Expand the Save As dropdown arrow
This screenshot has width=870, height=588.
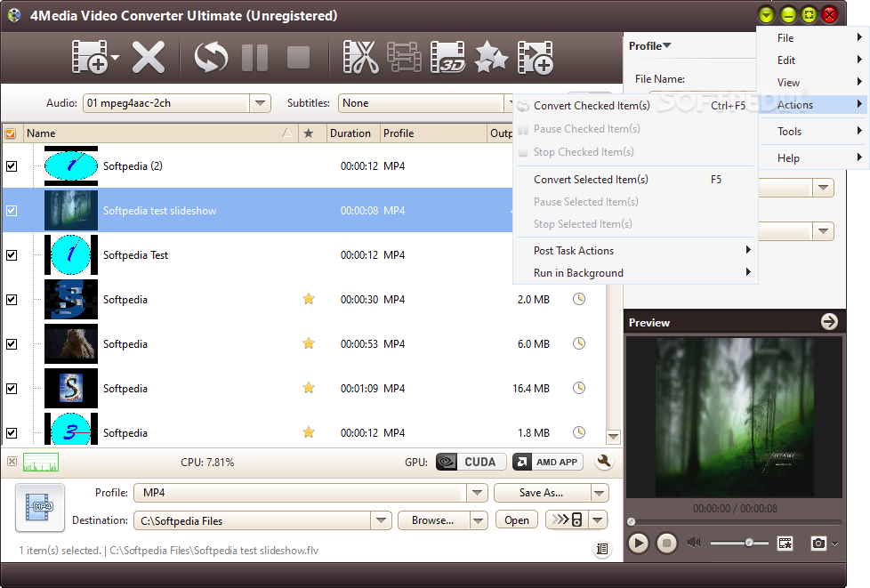tap(599, 493)
